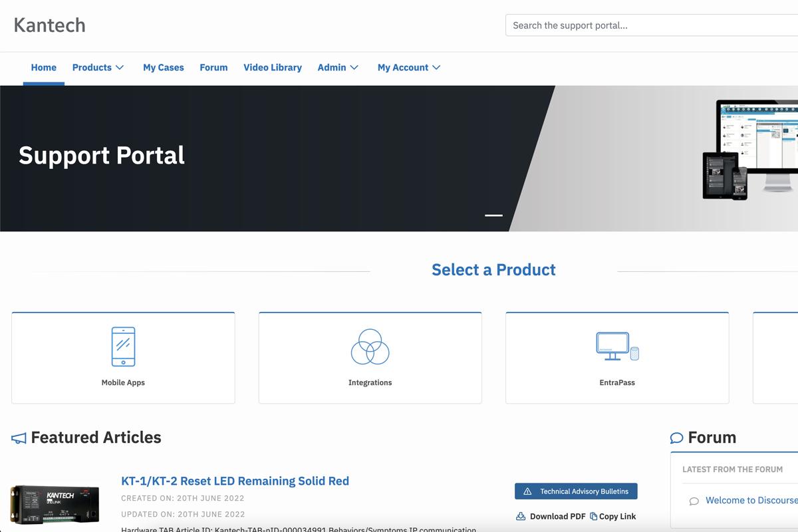Click into the support portal search field

pos(652,25)
